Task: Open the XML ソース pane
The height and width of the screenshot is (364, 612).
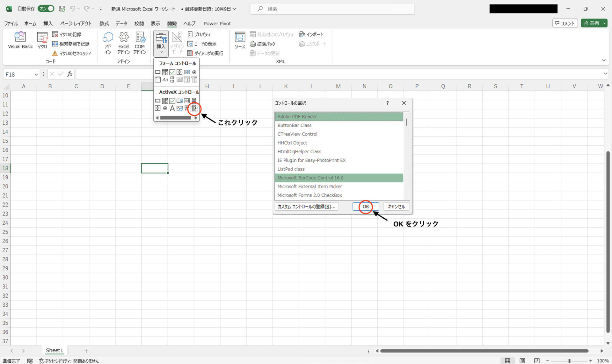Action: tap(240, 40)
